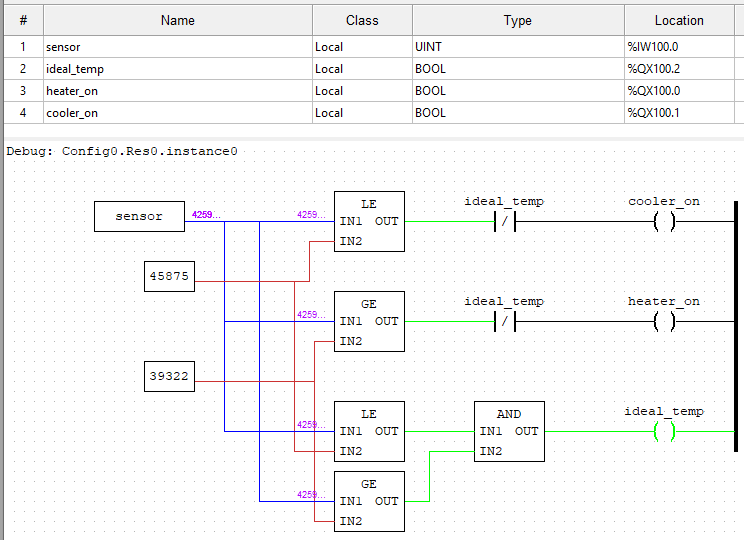Click the Local class cell in sensor row
The image size is (744, 540).
362,47
